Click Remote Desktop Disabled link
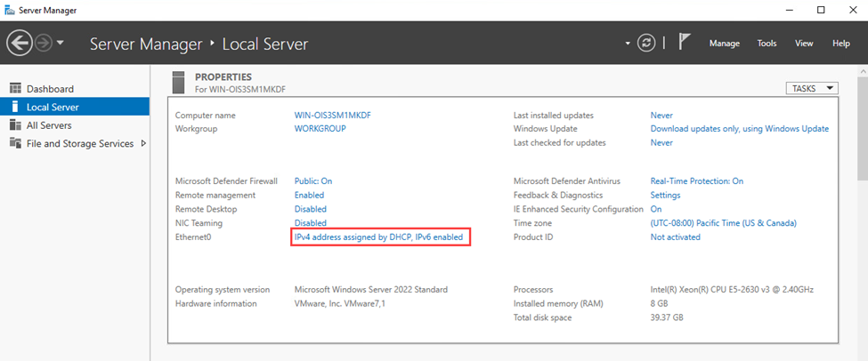Viewport: 868px width, 361px height. [310, 209]
